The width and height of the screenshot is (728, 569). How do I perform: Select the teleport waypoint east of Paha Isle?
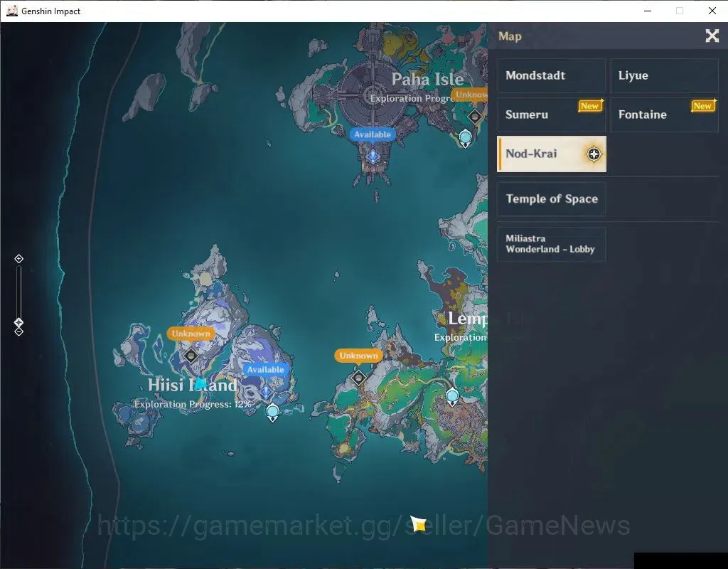click(465, 139)
